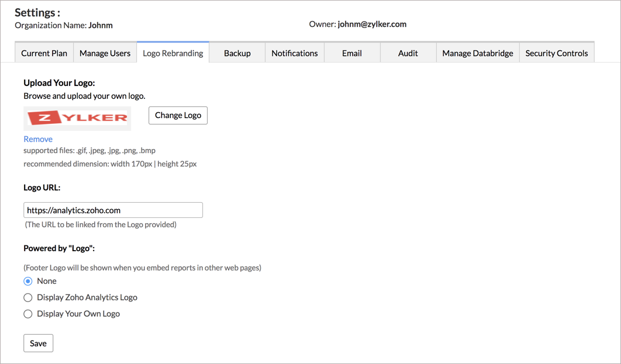
Task: Open the Notifications tab
Action: [x=294, y=53]
